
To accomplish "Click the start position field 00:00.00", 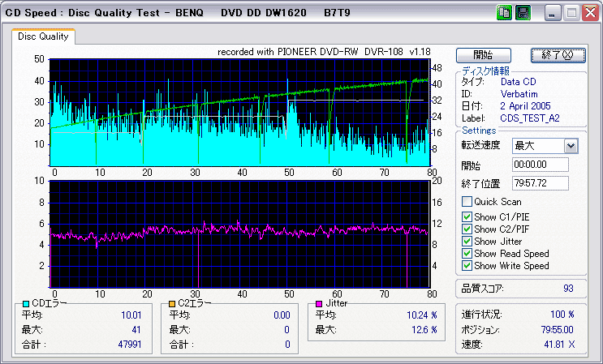I will [541, 165].
